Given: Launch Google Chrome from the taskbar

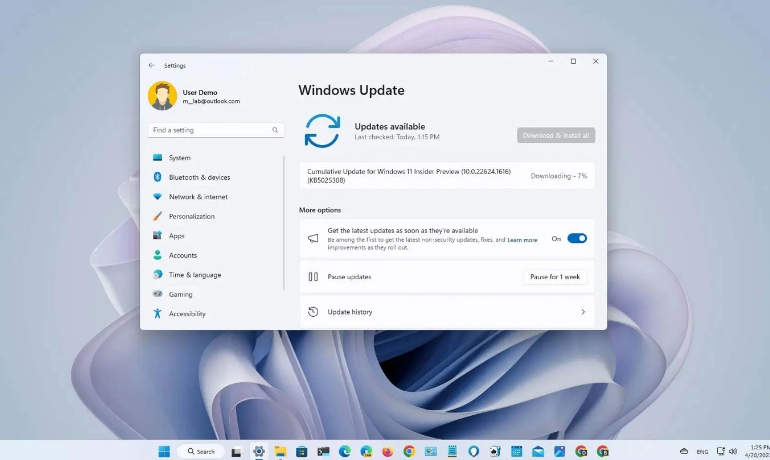Looking at the screenshot, I should pos(409,451).
